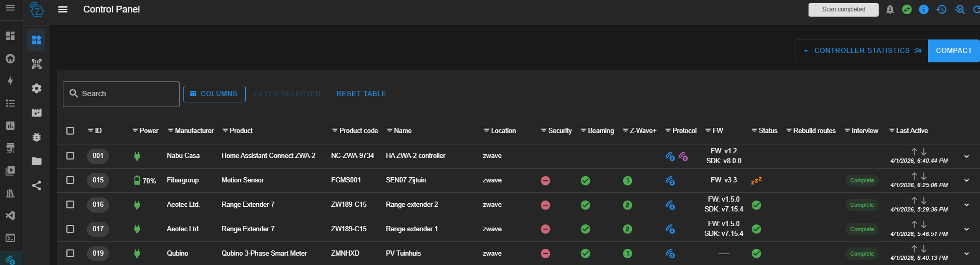Expand the Controller Statistics panel

(x=862, y=50)
